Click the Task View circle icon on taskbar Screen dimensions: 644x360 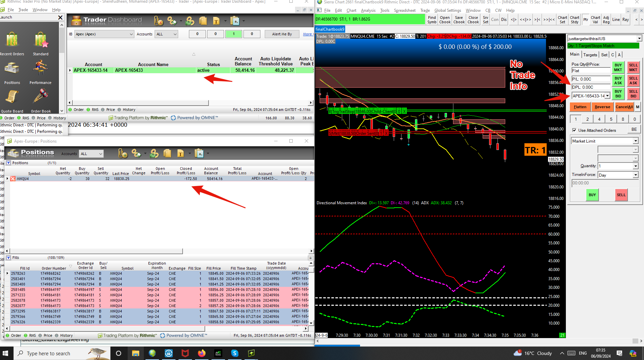(119, 353)
